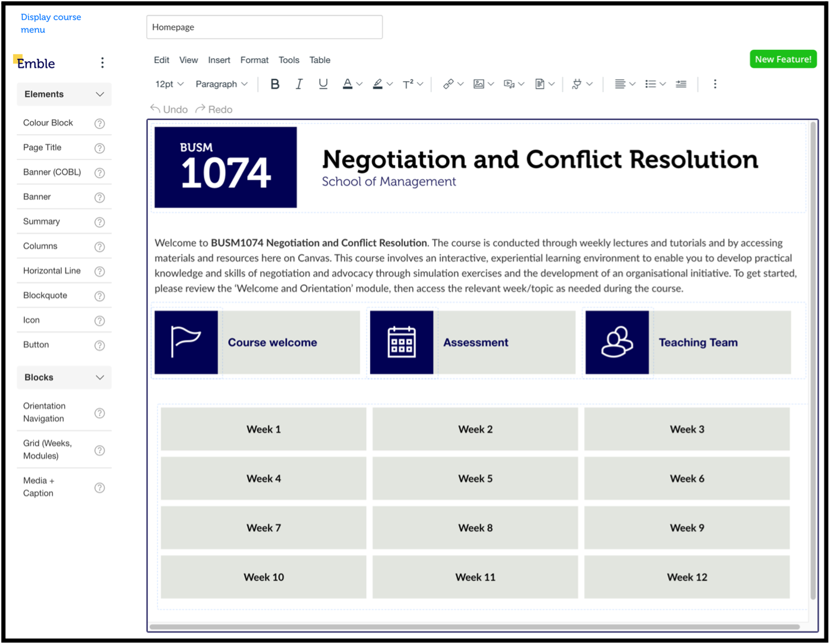Insert a link using the link icon
Screen dimensions: 831x644
pyautogui.click(x=448, y=84)
